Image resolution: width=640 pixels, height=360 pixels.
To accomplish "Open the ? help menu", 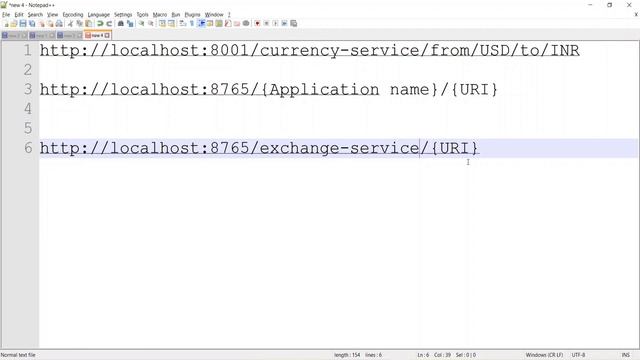I will (x=229, y=15).
